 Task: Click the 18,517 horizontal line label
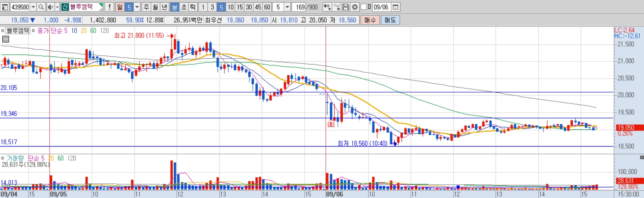click(9, 142)
